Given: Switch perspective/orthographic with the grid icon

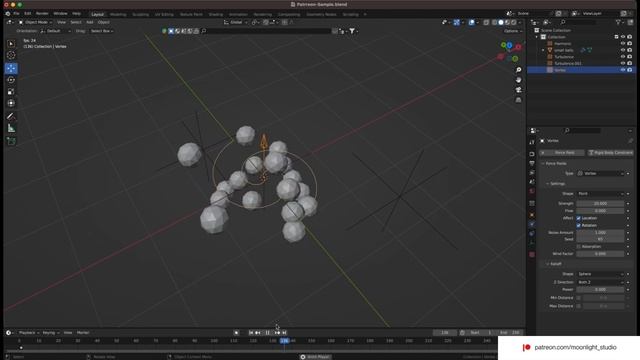Looking at the screenshot, I should [518, 100].
